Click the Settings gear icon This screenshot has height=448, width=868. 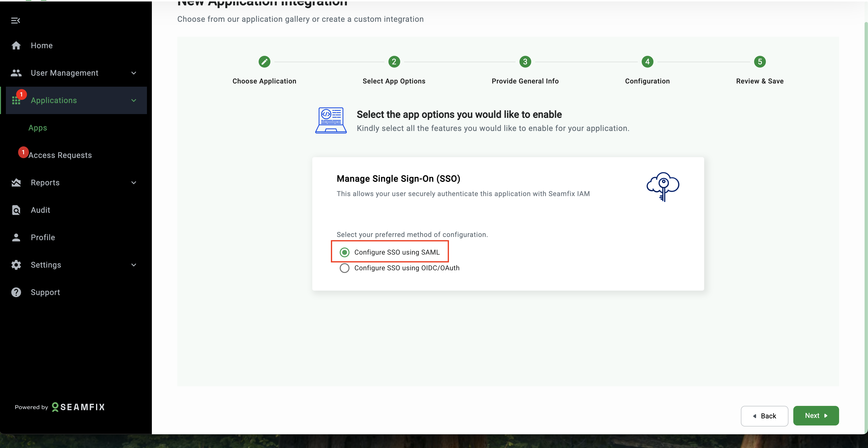tap(16, 265)
